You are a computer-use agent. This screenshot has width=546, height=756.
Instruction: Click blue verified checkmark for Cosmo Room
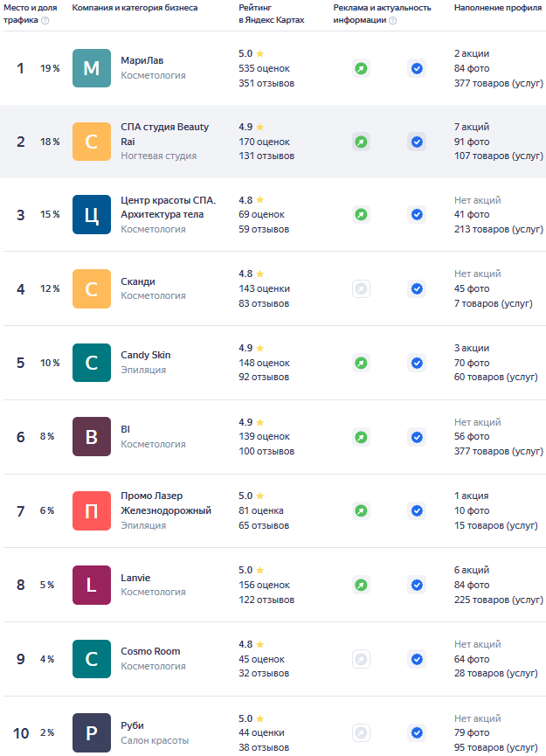pyautogui.click(x=417, y=659)
